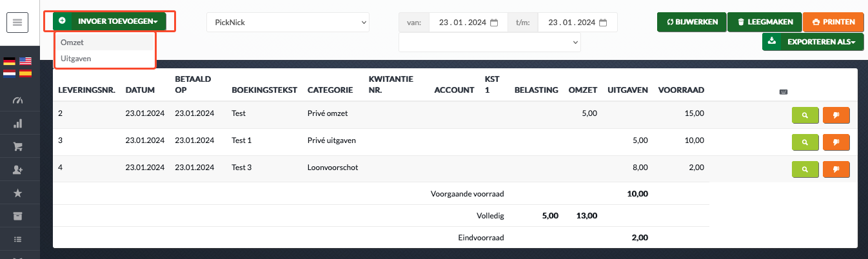Switch language to US English flag
The image size is (868, 259).
[x=25, y=61]
